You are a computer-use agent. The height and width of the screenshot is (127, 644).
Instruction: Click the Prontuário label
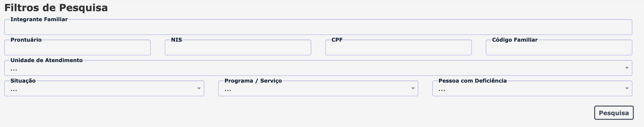point(26,40)
